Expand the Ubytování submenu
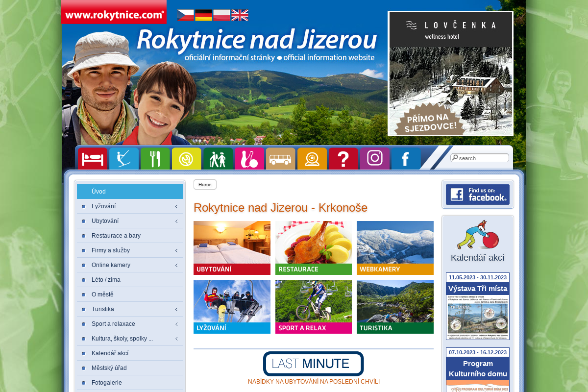The image size is (588, 392). (176, 221)
